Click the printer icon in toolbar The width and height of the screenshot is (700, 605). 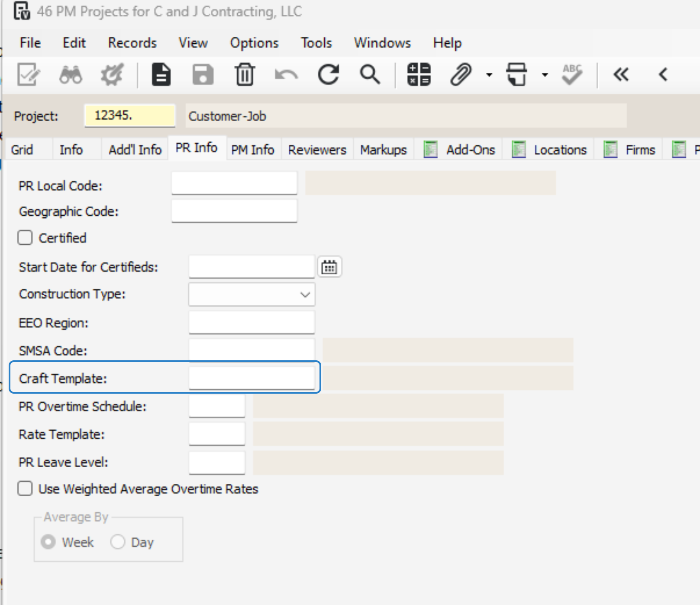coord(516,75)
